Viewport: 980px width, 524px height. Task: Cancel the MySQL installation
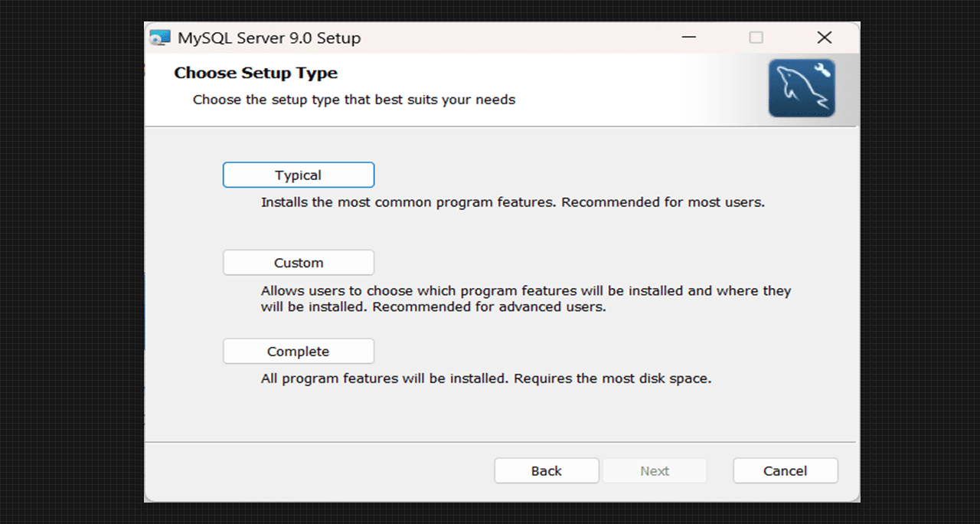click(785, 471)
